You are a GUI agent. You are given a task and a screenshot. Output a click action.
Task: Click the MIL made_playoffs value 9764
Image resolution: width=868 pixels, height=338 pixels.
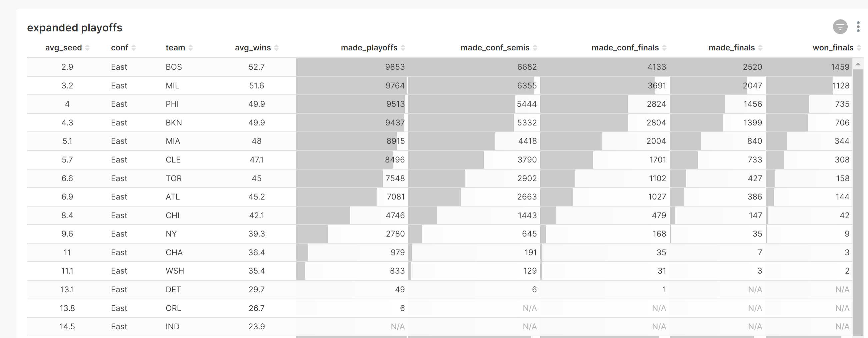(x=395, y=86)
